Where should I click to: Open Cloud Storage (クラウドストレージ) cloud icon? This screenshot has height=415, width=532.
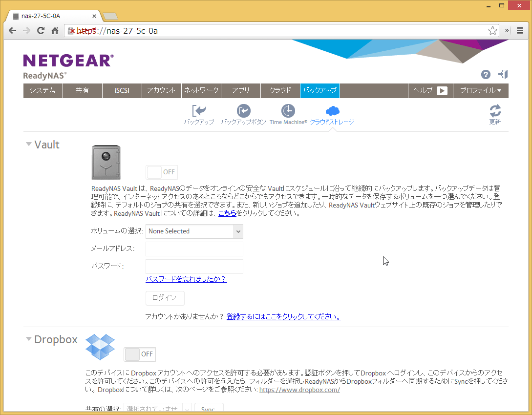point(332,111)
